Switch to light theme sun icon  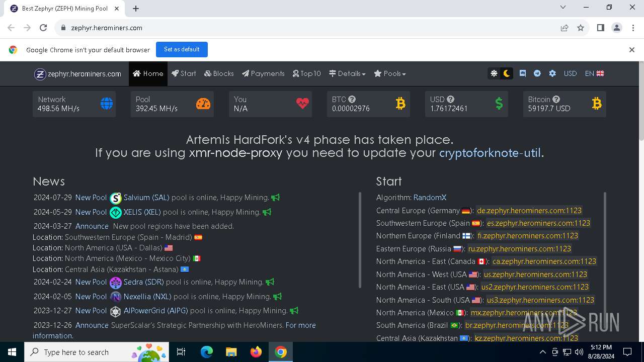[494, 73]
